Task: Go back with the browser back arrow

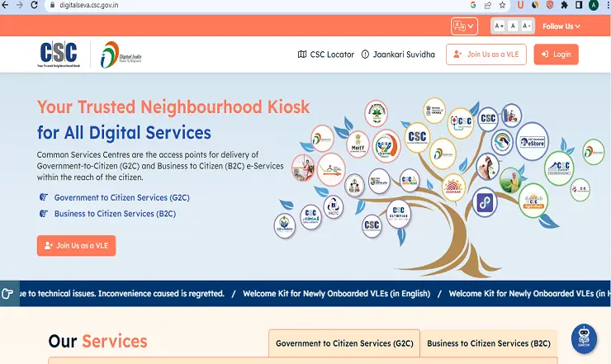Action: click(x=5, y=5)
